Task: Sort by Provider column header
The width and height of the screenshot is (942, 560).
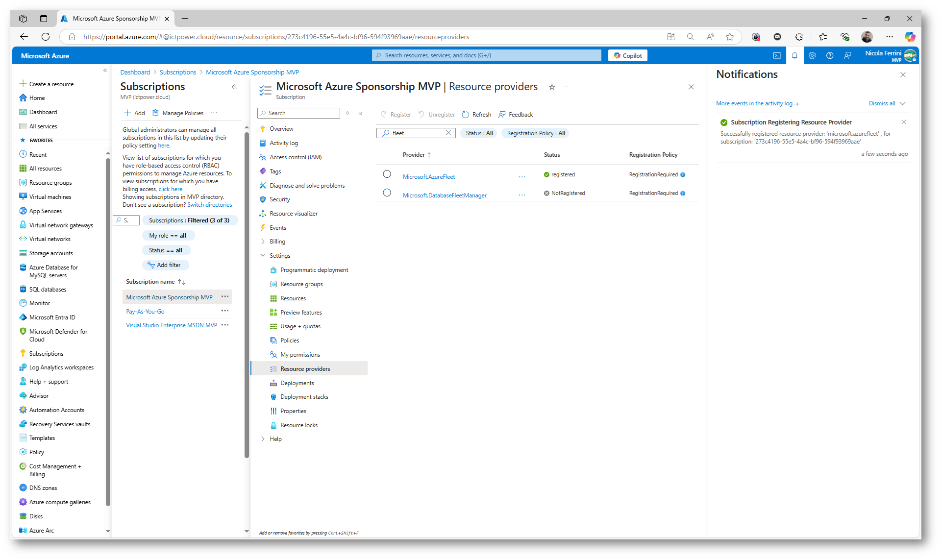Action: (417, 155)
